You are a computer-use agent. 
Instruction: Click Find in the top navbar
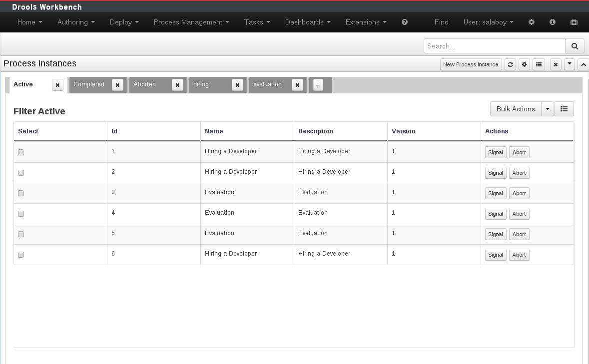(x=441, y=22)
